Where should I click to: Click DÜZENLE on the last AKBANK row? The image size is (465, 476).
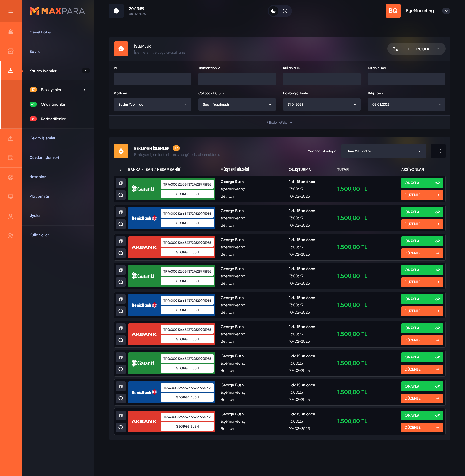[422, 427]
